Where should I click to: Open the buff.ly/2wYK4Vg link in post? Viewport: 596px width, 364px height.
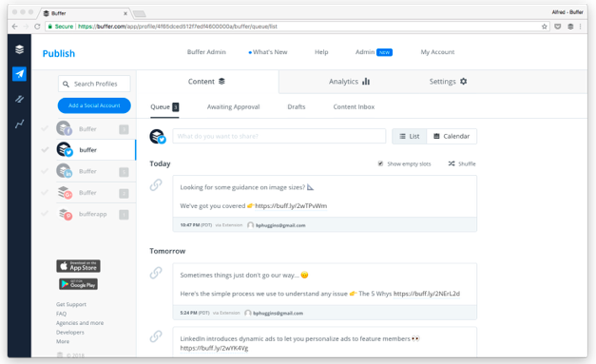tap(215, 348)
